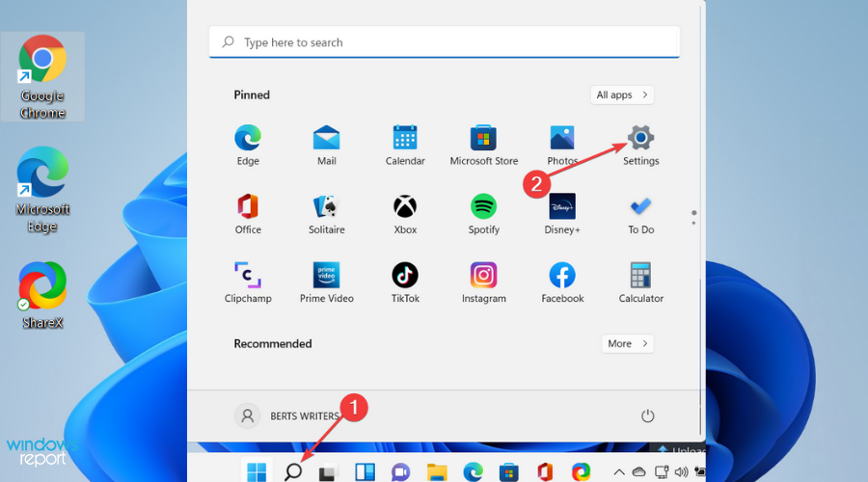Open File Explorer from the taskbar
This screenshot has height=482, width=868.
pyautogui.click(x=437, y=471)
